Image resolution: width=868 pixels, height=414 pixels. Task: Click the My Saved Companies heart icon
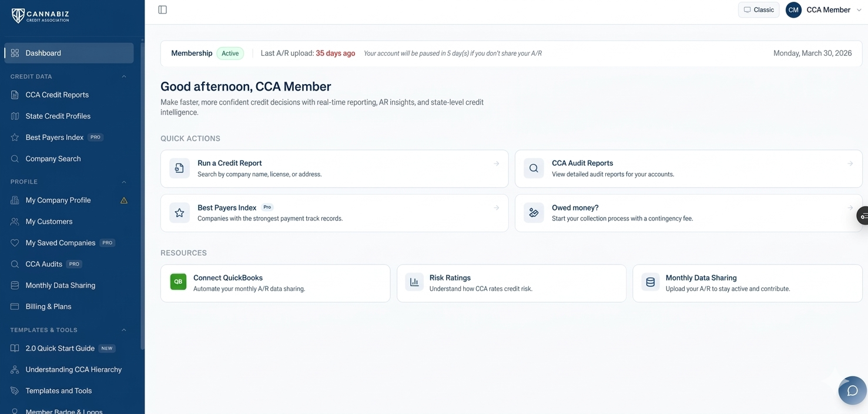(x=15, y=243)
